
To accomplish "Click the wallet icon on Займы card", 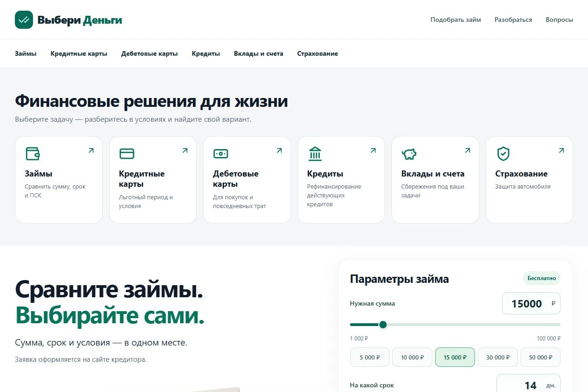I will pos(33,153).
